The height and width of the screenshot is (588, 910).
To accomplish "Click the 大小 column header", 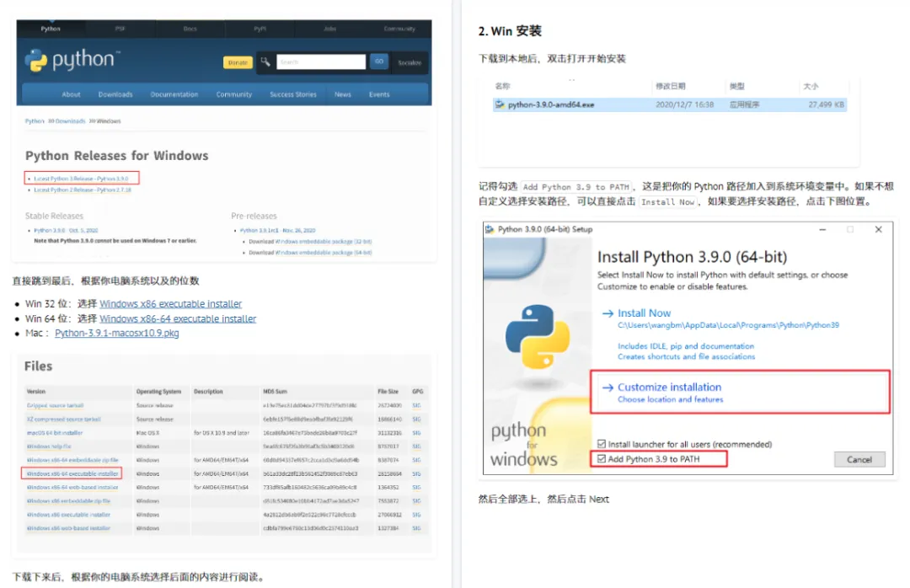I will (811, 86).
